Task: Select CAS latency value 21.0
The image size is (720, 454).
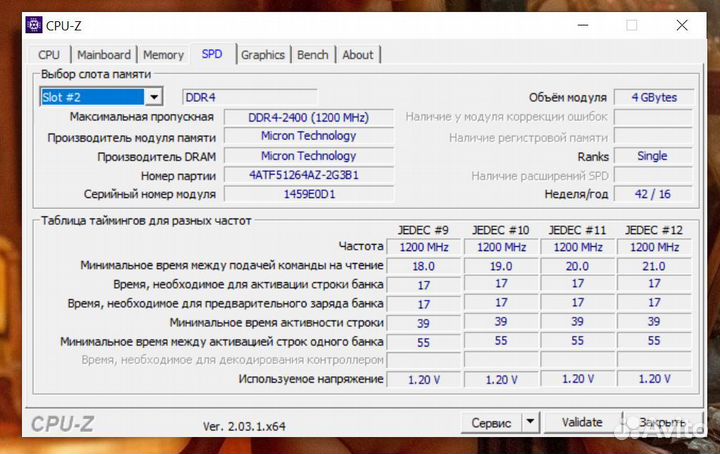Action: pyautogui.click(x=654, y=266)
